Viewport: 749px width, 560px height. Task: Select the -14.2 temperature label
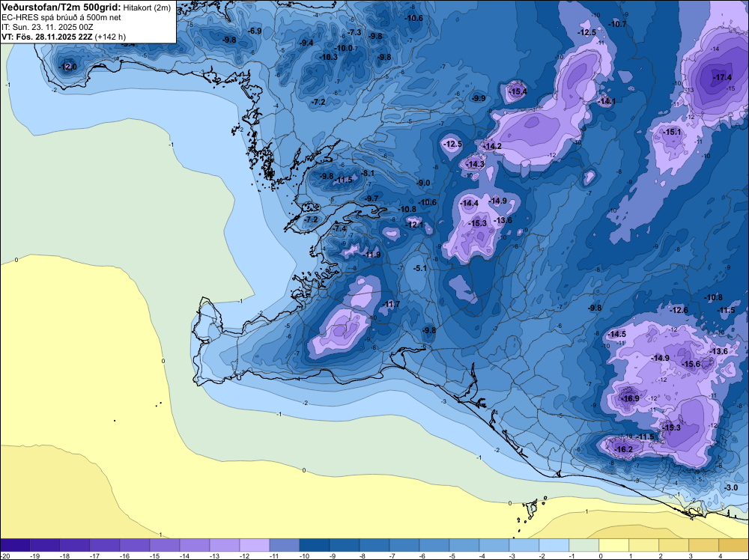493,146
